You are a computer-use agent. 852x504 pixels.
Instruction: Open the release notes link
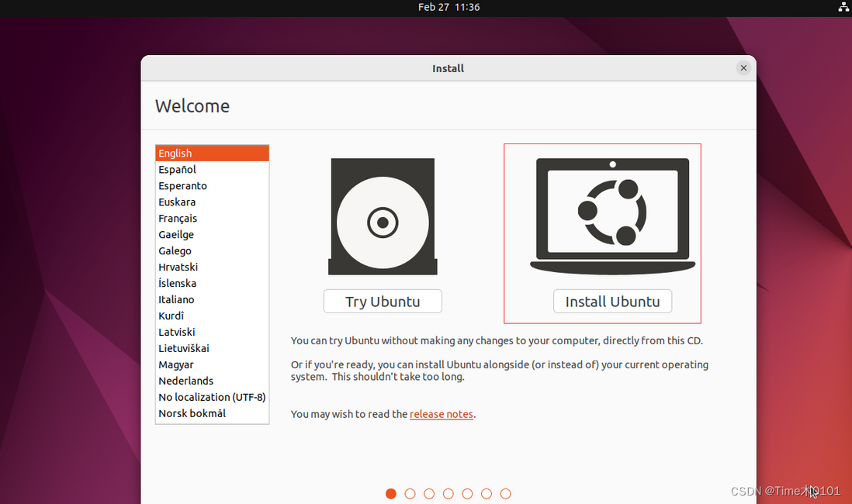[x=442, y=414]
